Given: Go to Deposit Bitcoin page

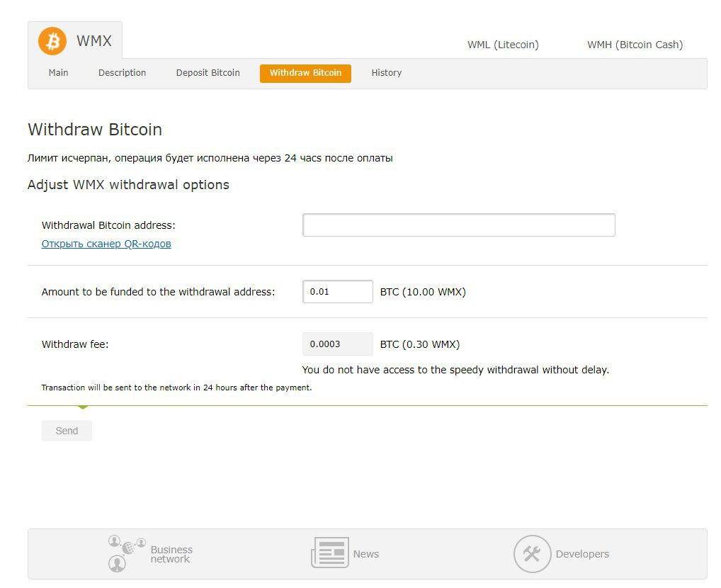Looking at the screenshot, I should [x=208, y=73].
